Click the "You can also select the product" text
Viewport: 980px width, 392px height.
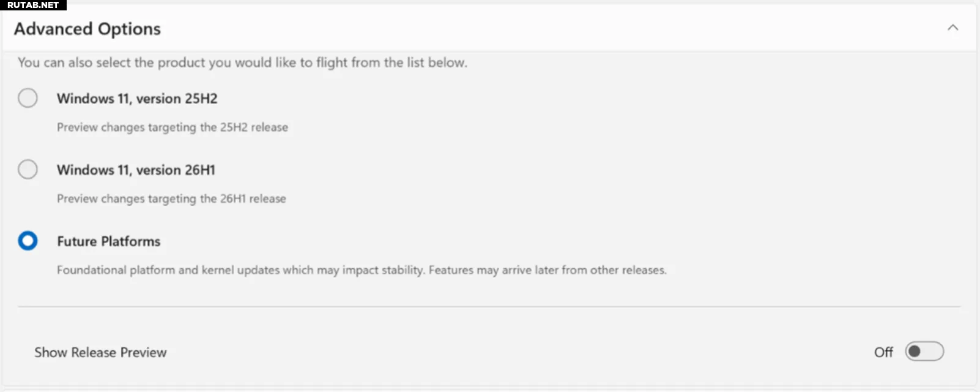coord(242,62)
